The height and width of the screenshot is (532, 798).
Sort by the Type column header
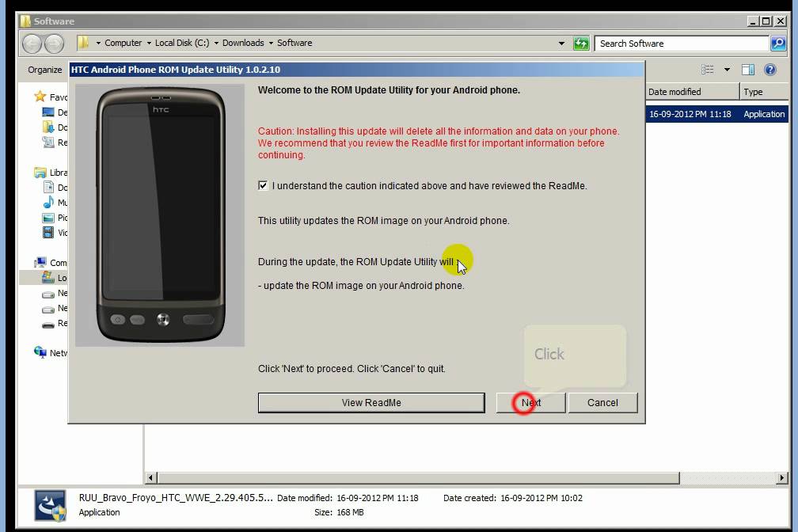765,92
